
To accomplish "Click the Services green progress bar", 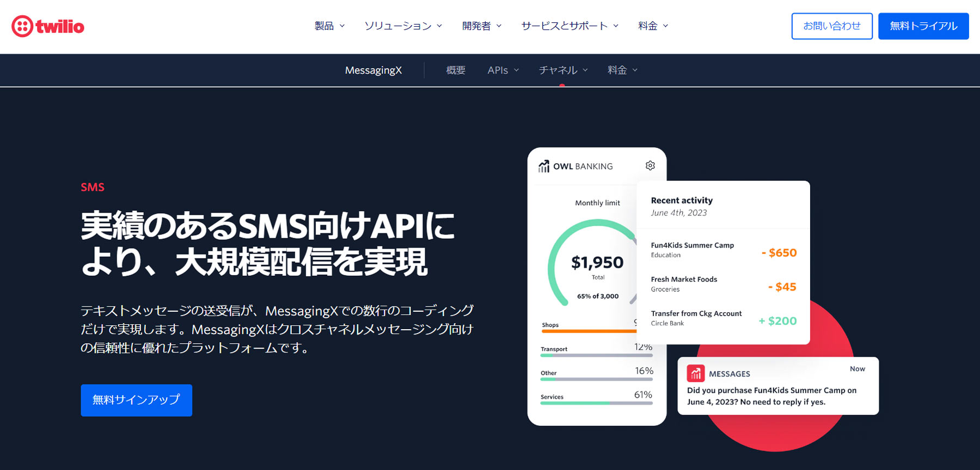I will pyautogui.click(x=596, y=403).
